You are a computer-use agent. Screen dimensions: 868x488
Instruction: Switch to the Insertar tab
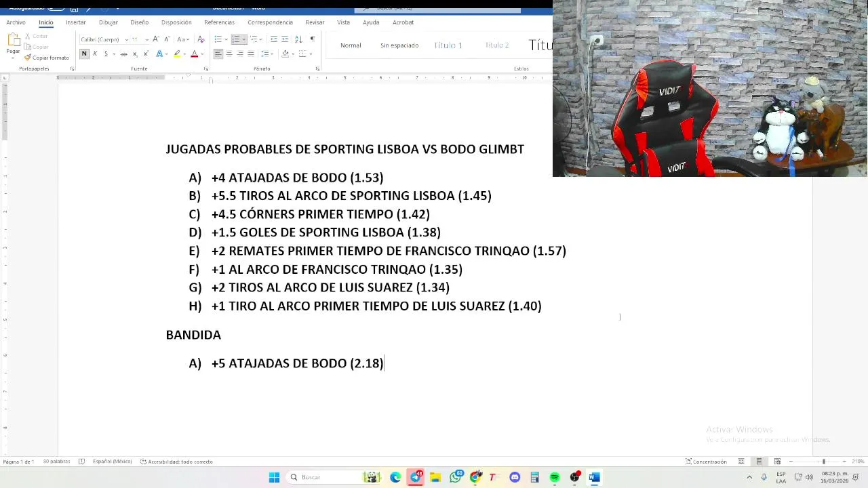click(x=76, y=22)
